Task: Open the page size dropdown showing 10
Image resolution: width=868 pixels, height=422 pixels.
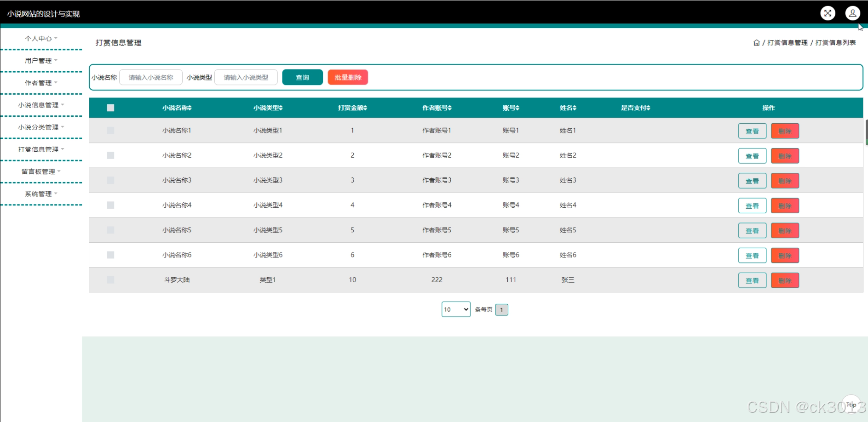Action: (456, 309)
